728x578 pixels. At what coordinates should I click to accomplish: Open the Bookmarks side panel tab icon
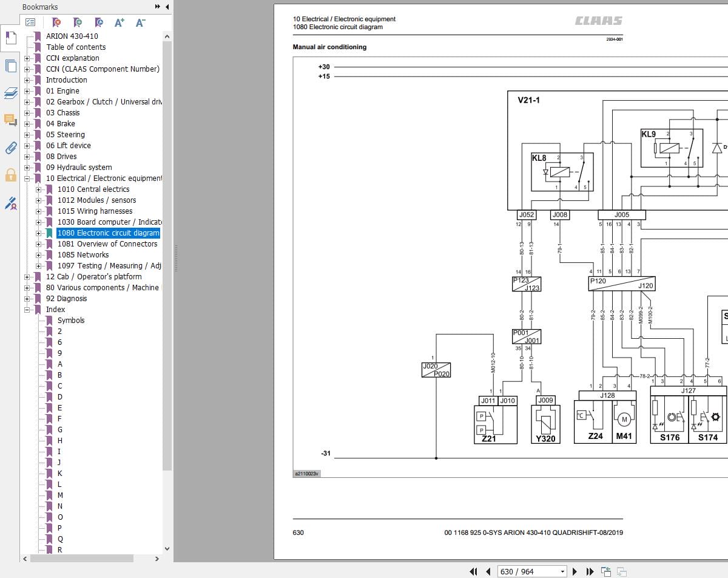point(10,38)
